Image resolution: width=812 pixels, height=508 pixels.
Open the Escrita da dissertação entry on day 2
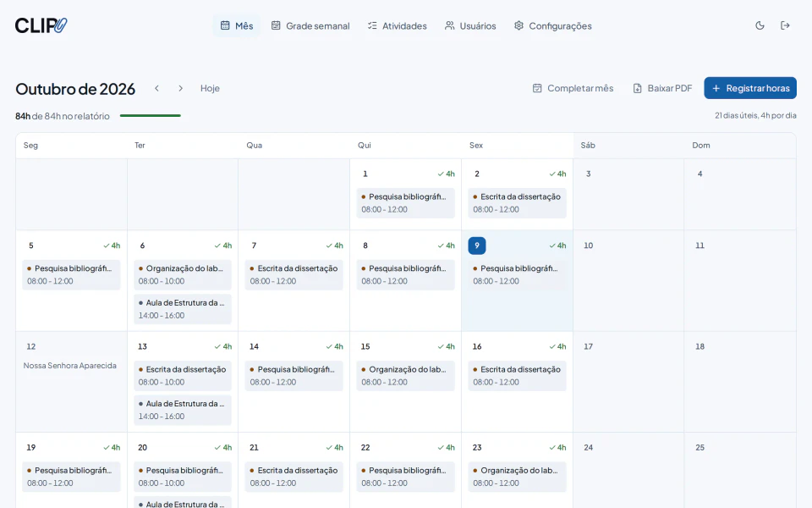pos(517,203)
